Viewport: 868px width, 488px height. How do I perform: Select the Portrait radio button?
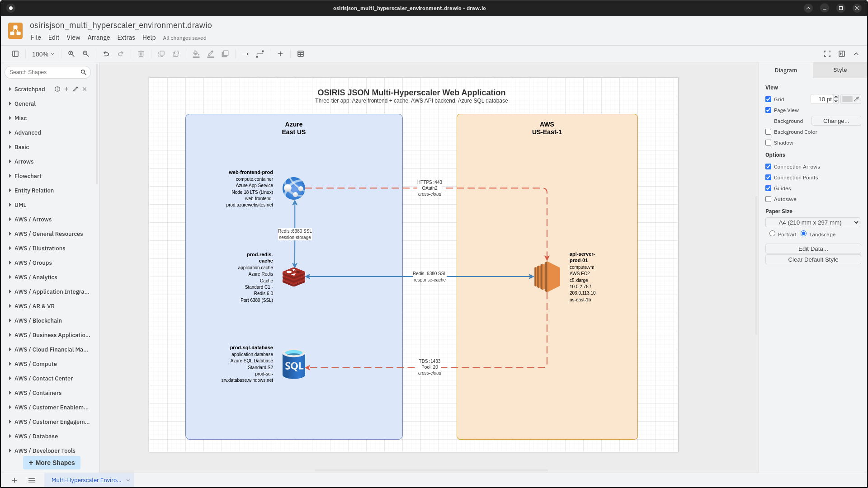click(x=773, y=234)
